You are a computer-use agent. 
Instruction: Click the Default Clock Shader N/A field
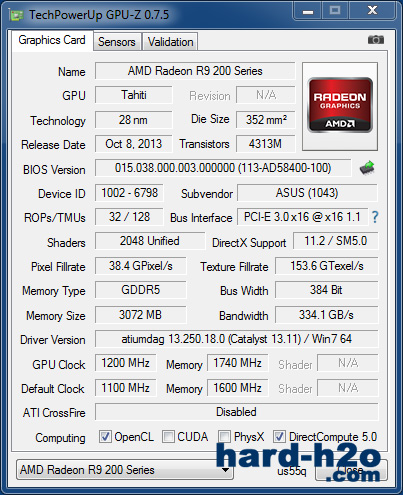click(x=348, y=388)
